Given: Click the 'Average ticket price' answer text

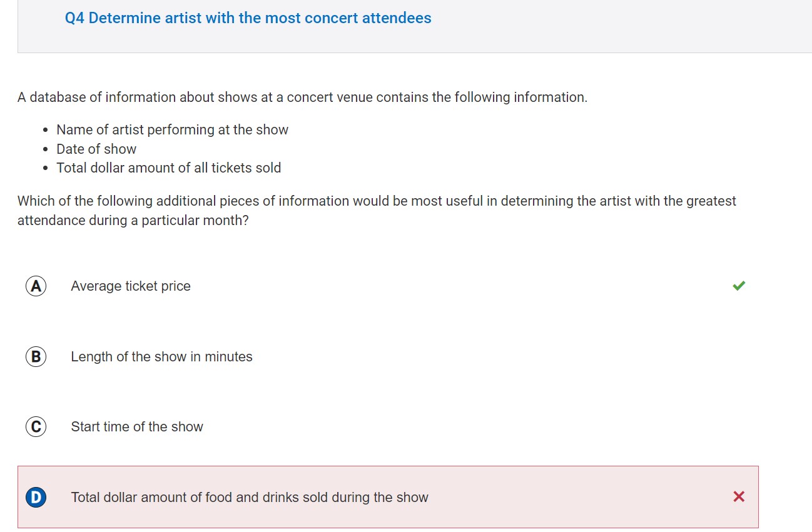Looking at the screenshot, I should pyautogui.click(x=131, y=286).
